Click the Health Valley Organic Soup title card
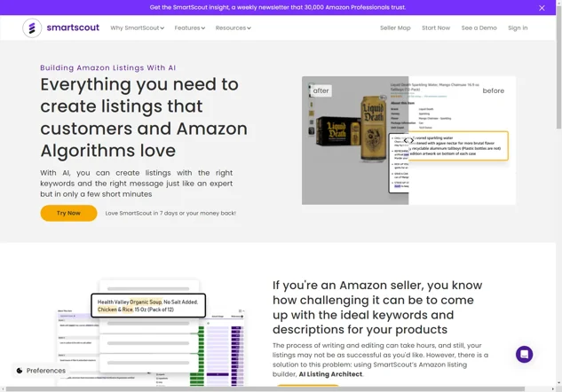Image resolution: width=562 pixels, height=392 pixels. [x=148, y=305]
